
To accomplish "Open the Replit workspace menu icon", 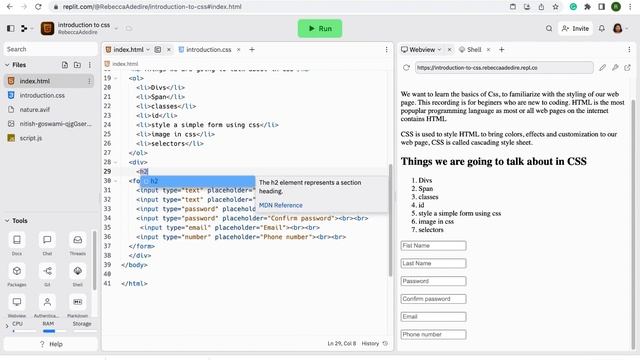I will 24,28.
